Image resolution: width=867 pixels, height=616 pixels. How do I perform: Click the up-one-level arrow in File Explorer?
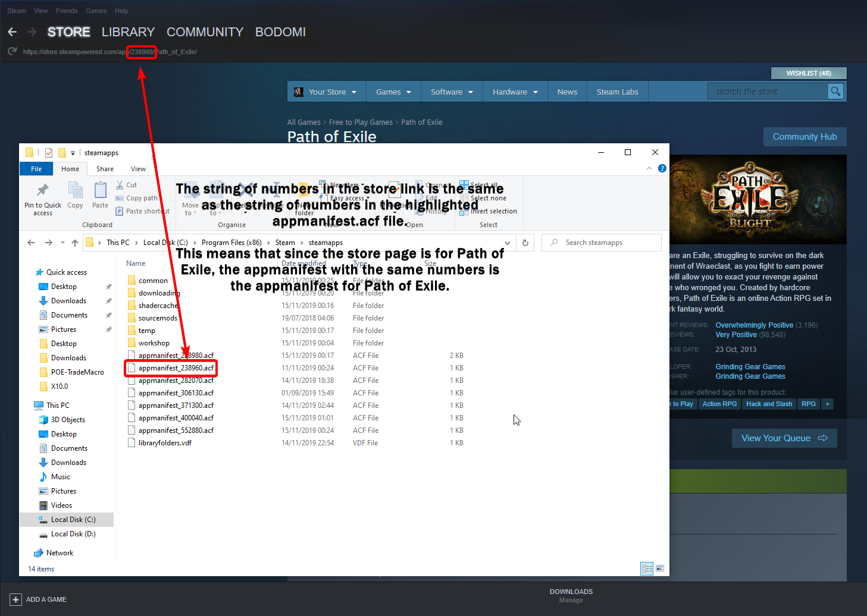point(74,242)
